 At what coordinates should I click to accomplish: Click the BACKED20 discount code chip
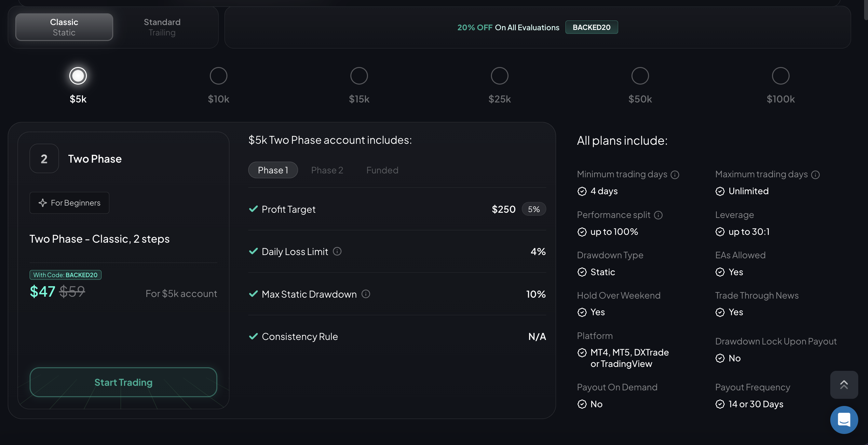(592, 27)
